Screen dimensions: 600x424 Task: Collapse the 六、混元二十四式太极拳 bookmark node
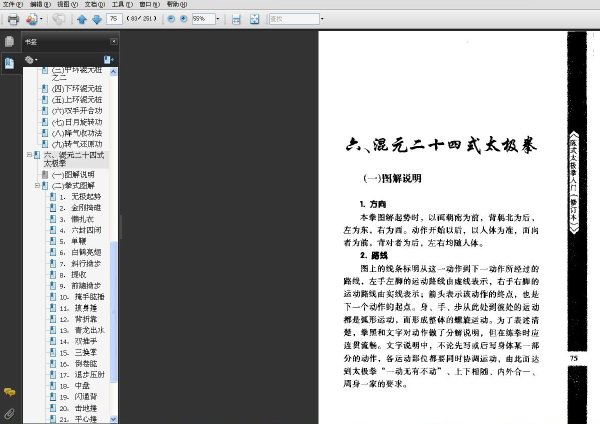[x=29, y=155]
